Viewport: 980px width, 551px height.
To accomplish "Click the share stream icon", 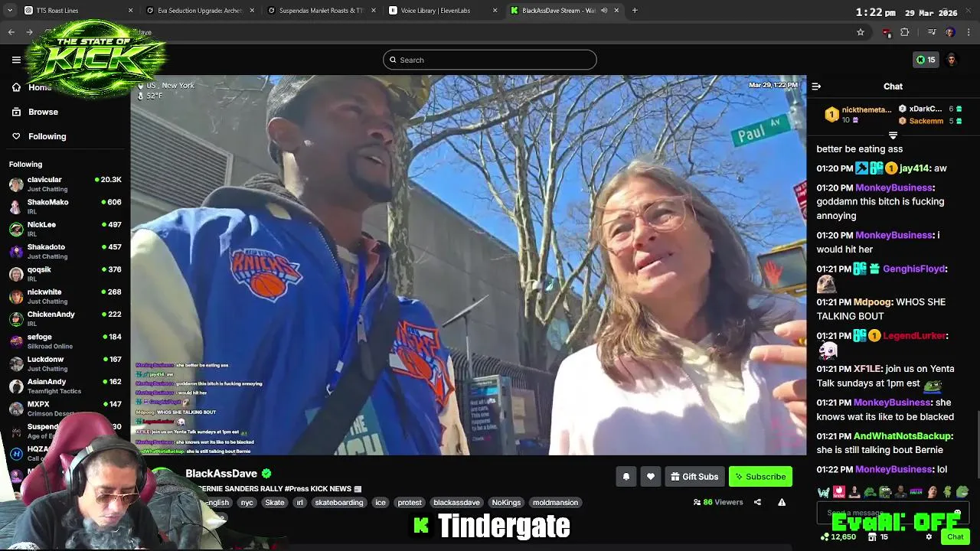I will coord(757,503).
